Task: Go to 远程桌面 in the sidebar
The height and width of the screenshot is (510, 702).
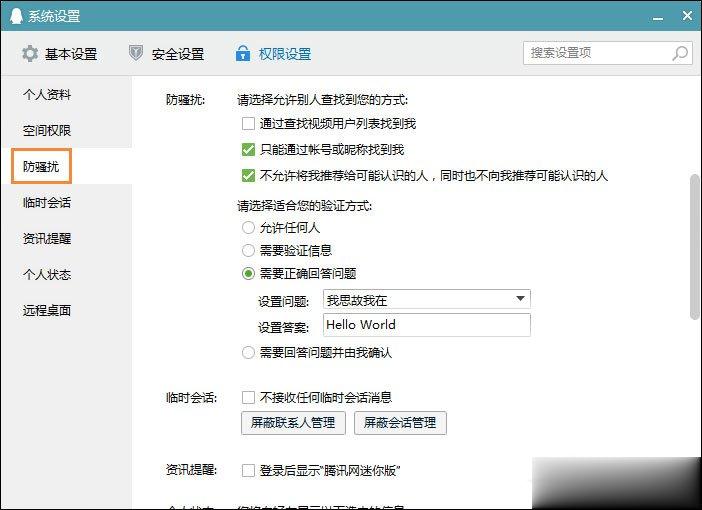Action: 47,310
